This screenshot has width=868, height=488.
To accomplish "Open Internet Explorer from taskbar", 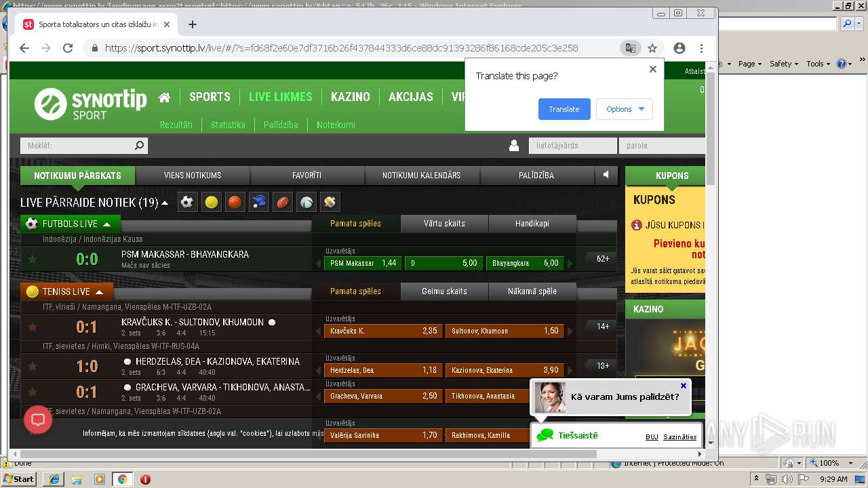I will coord(55,479).
